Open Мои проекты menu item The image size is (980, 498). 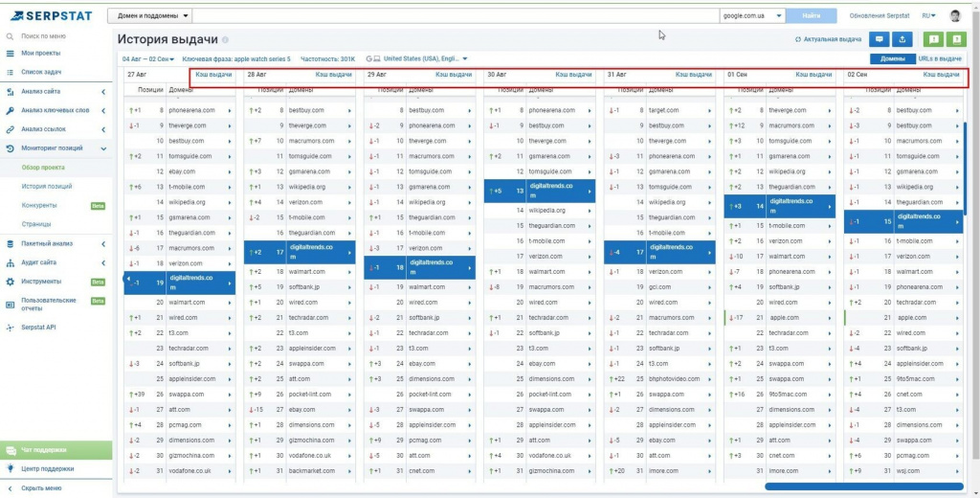tap(41, 53)
